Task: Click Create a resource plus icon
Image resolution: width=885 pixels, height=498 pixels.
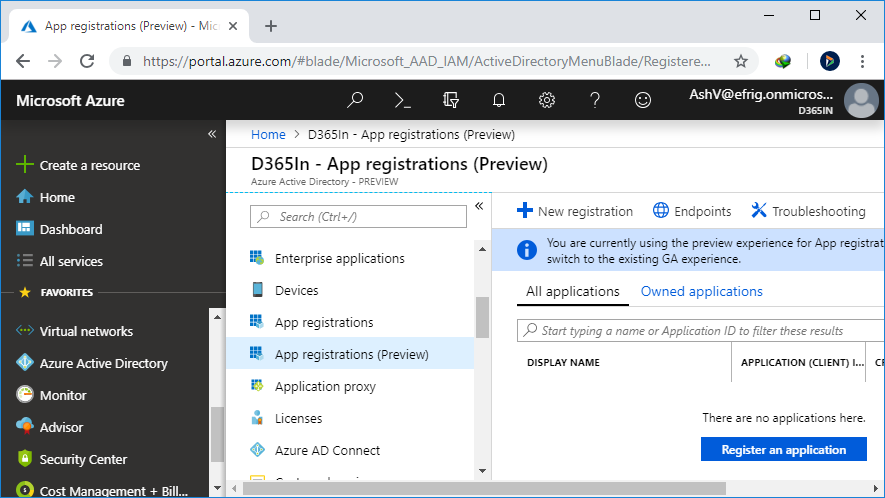Action: 25,164
